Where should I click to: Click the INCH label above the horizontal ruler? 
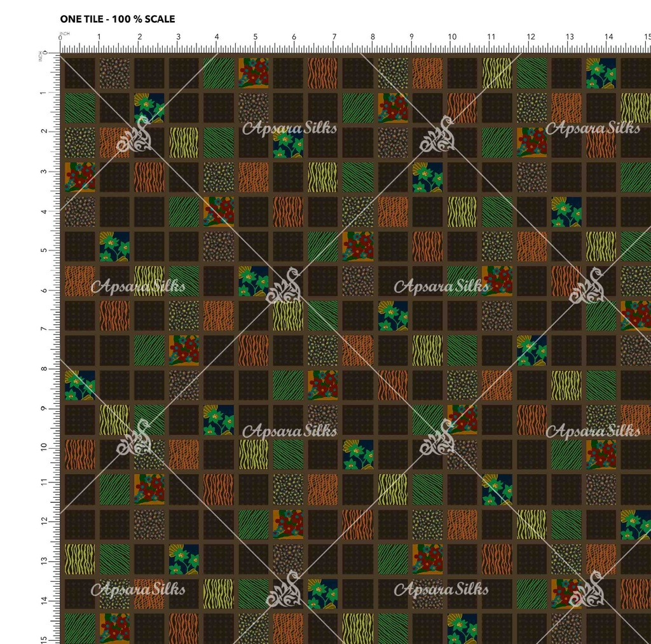coord(65,34)
